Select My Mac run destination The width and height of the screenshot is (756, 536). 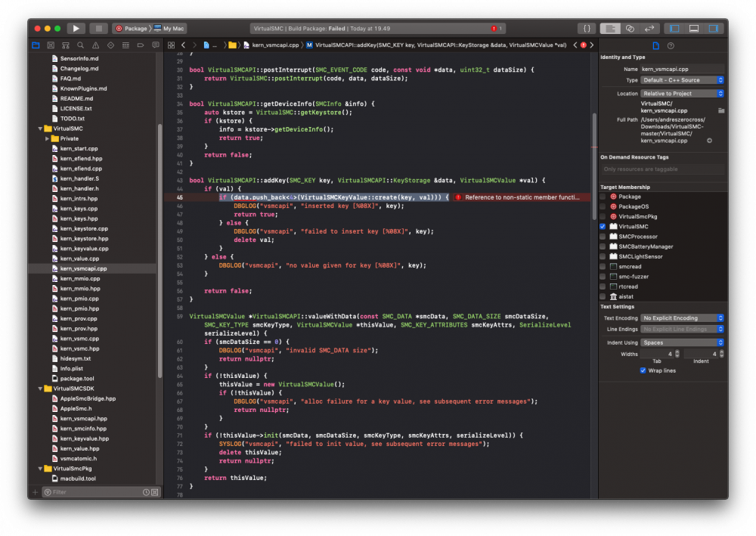pyautogui.click(x=169, y=29)
